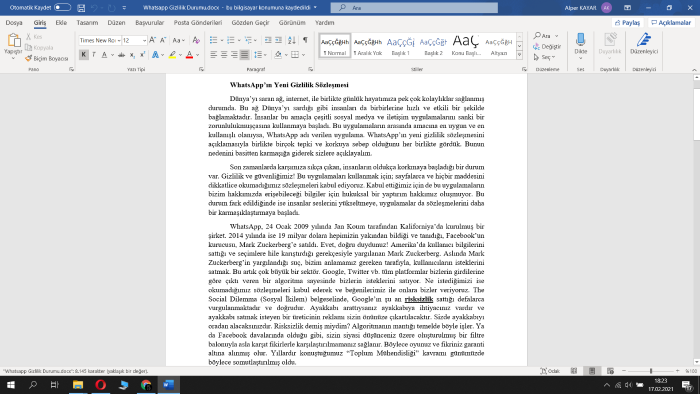Apply yellow highlight color

point(172,55)
